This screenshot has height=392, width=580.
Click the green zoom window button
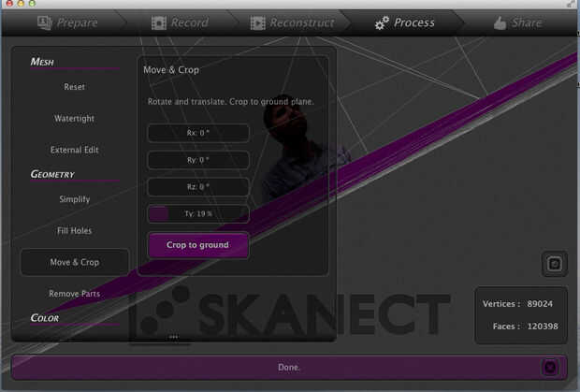pyautogui.click(x=33, y=3)
